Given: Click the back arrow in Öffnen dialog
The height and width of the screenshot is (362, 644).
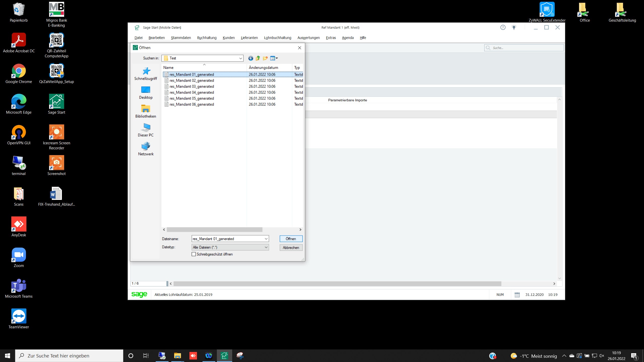Looking at the screenshot, I should click(251, 58).
